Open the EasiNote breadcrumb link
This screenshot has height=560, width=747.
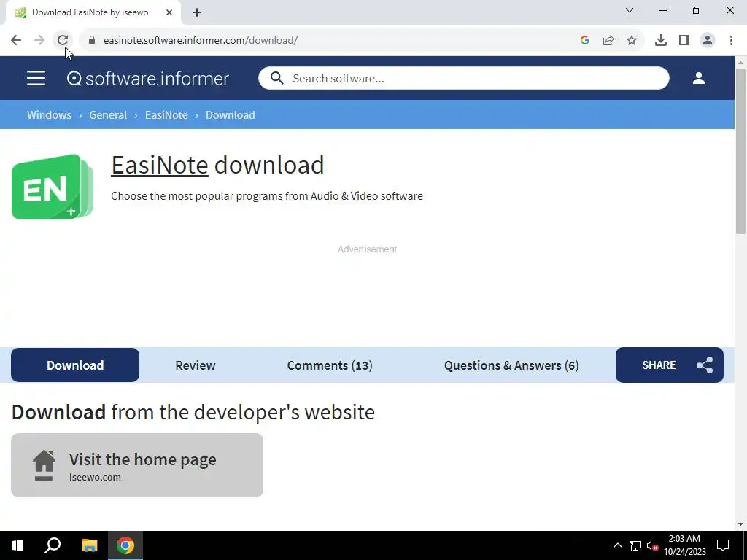tap(166, 114)
